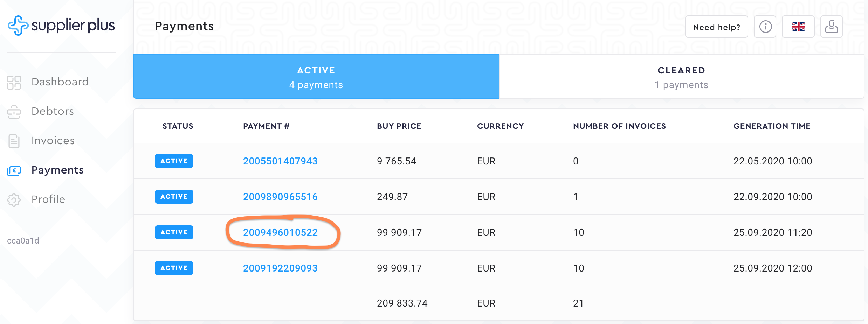Click the Supplier Plus logo
This screenshot has height=324, width=868.
click(61, 26)
